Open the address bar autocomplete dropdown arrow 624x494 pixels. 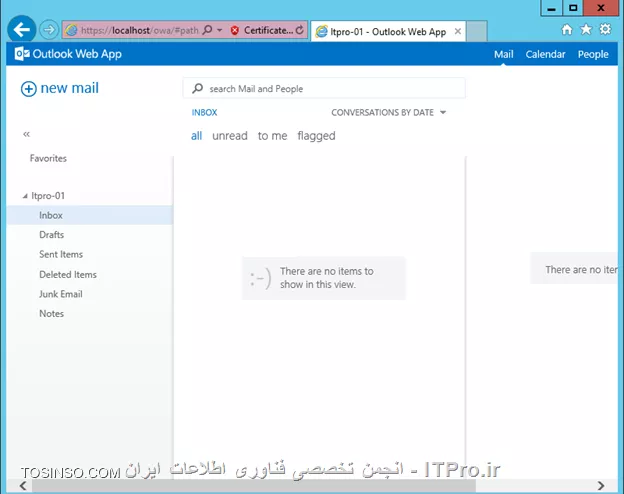[x=220, y=30]
